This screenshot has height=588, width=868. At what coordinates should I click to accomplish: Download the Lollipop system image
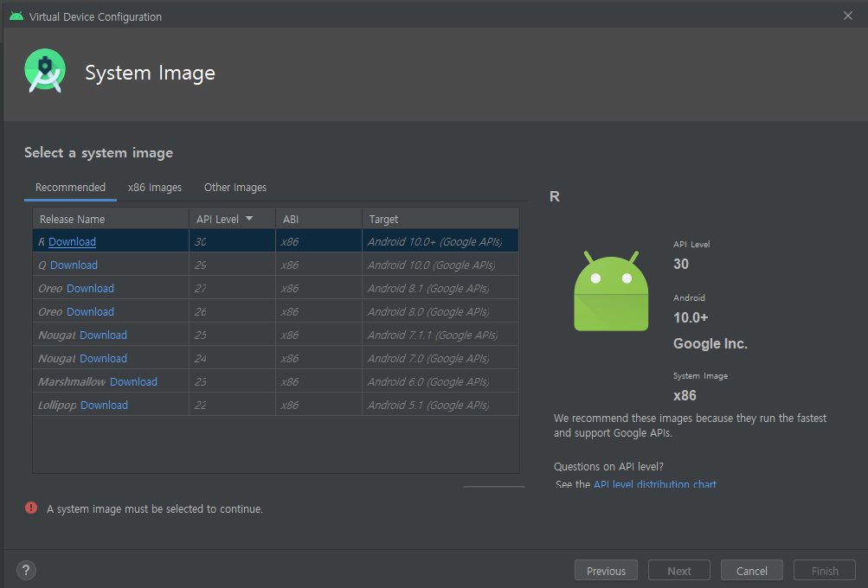[x=104, y=405]
